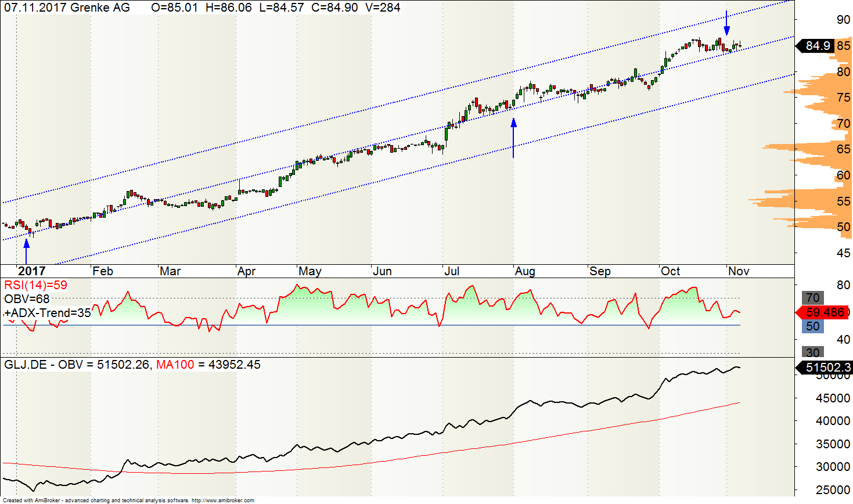This screenshot has width=853, height=504.
Task: Click the close value C=84.90
Action: point(334,8)
